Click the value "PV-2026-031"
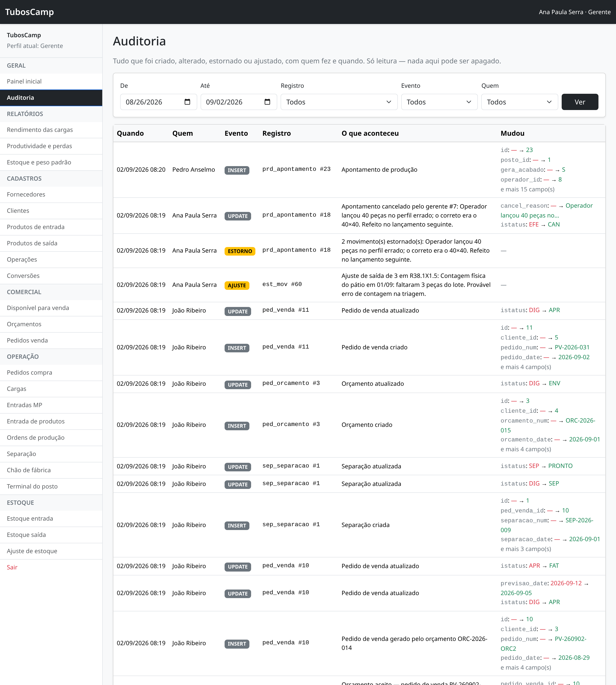Screen dimensions: 616x685 [572, 347]
